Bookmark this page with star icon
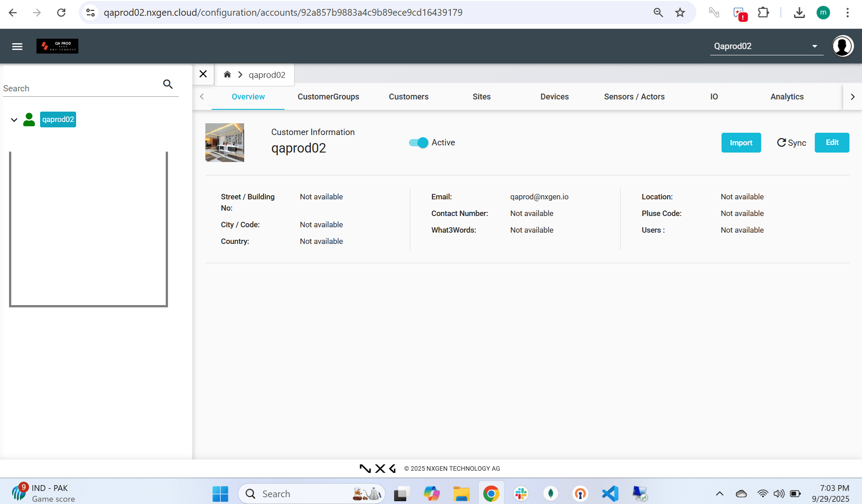 [680, 13]
